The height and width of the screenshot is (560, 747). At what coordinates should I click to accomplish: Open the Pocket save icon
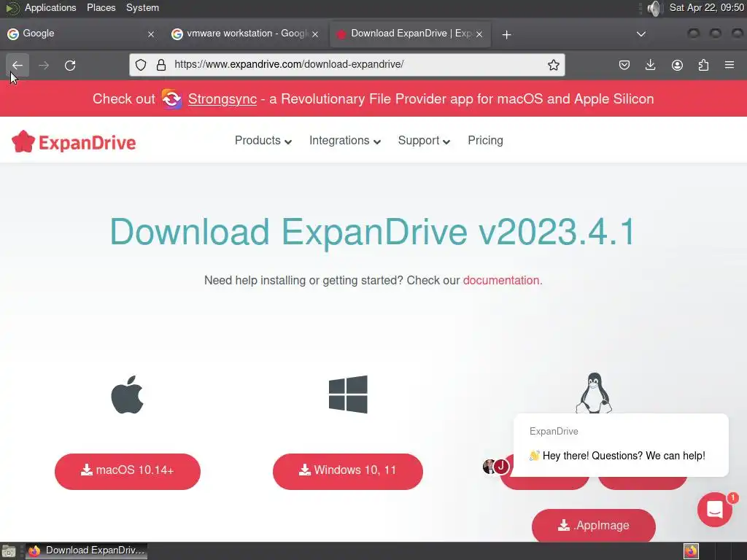[x=624, y=65]
